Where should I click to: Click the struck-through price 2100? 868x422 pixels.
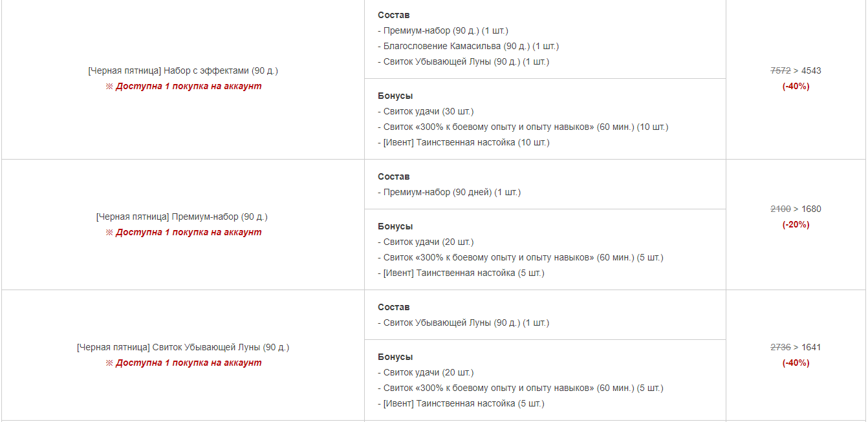click(x=781, y=209)
